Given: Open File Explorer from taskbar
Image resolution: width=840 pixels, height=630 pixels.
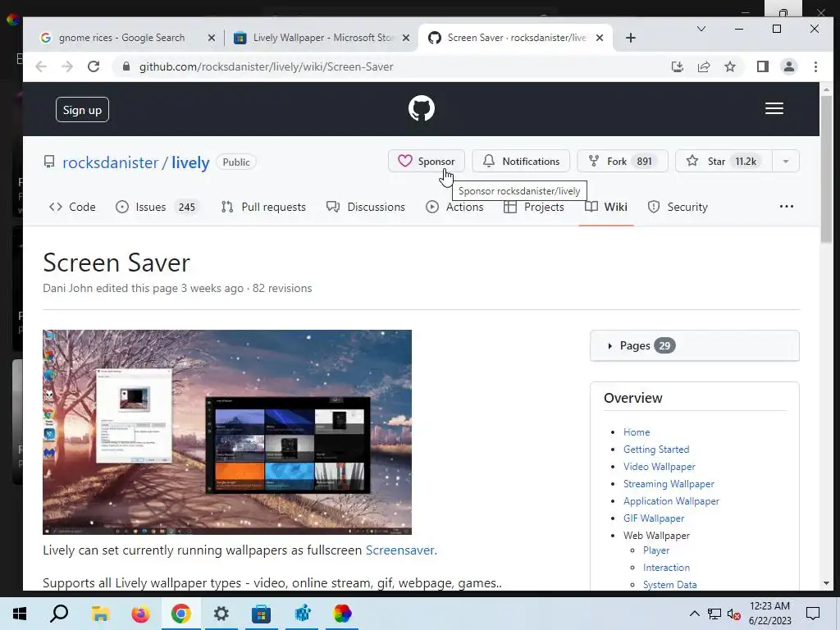Looking at the screenshot, I should pos(99,614).
